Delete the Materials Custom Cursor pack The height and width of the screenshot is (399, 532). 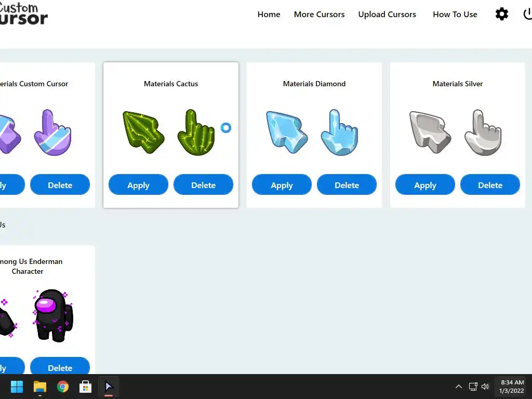click(x=60, y=185)
